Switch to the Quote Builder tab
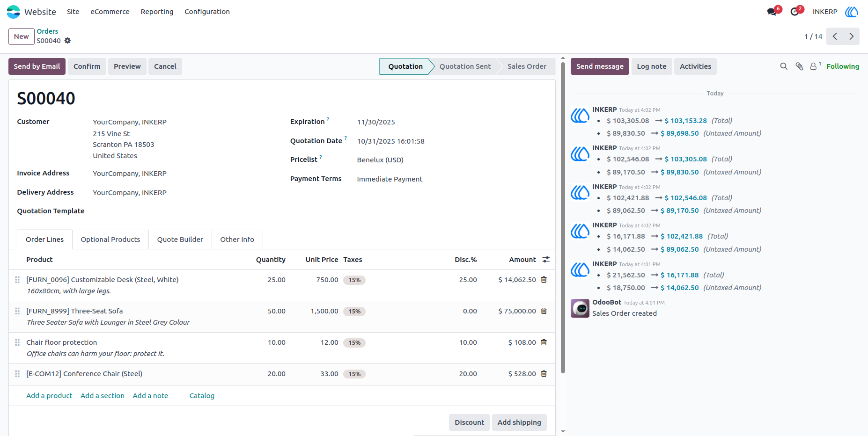Screen dimensions: 868x436 (180, 240)
